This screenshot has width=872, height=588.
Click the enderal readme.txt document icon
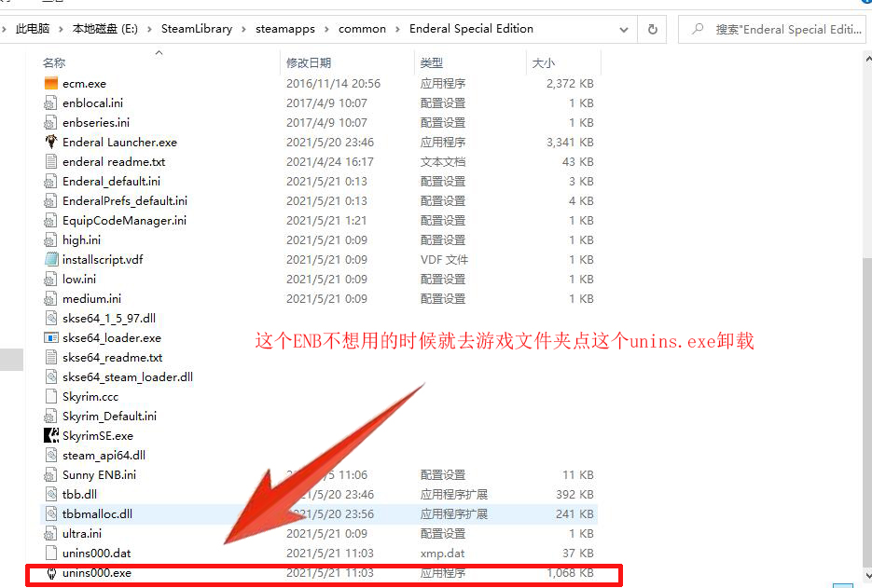pos(50,162)
